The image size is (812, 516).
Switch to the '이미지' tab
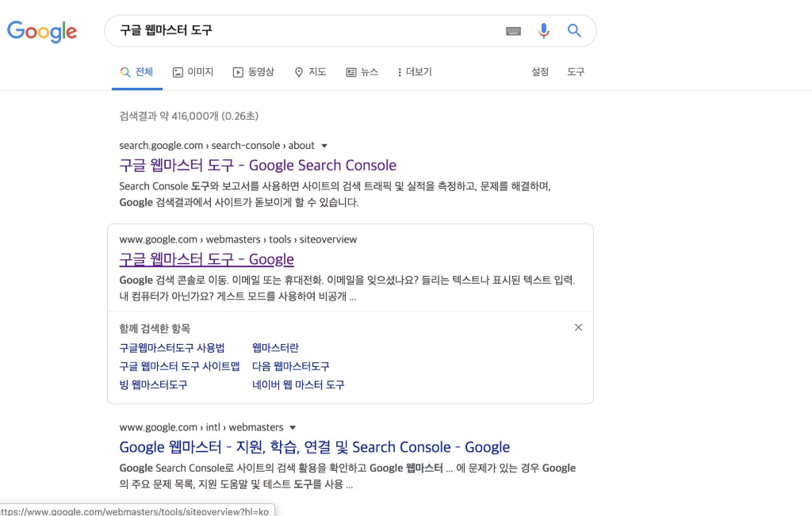(x=193, y=72)
